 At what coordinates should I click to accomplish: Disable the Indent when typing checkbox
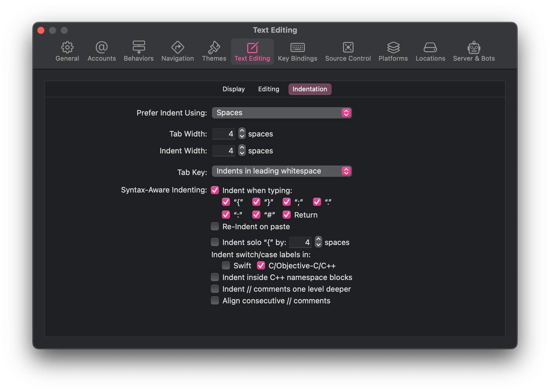coord(215,190)
